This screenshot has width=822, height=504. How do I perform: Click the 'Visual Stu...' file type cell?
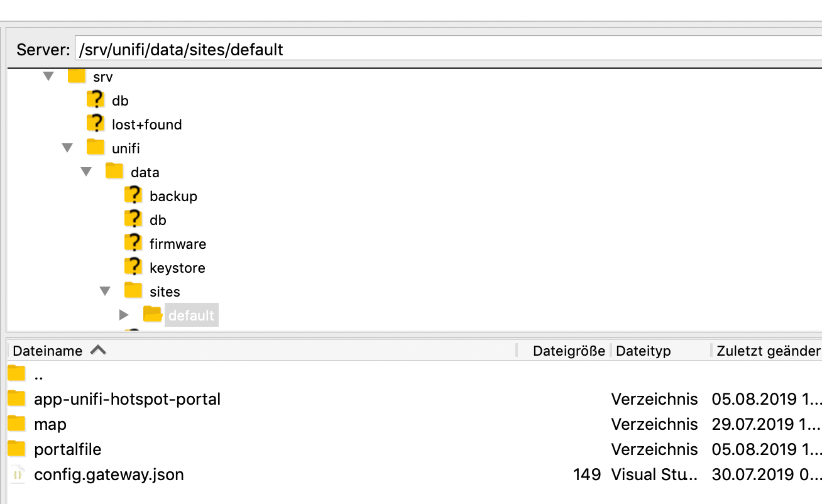tap(655, 474)
